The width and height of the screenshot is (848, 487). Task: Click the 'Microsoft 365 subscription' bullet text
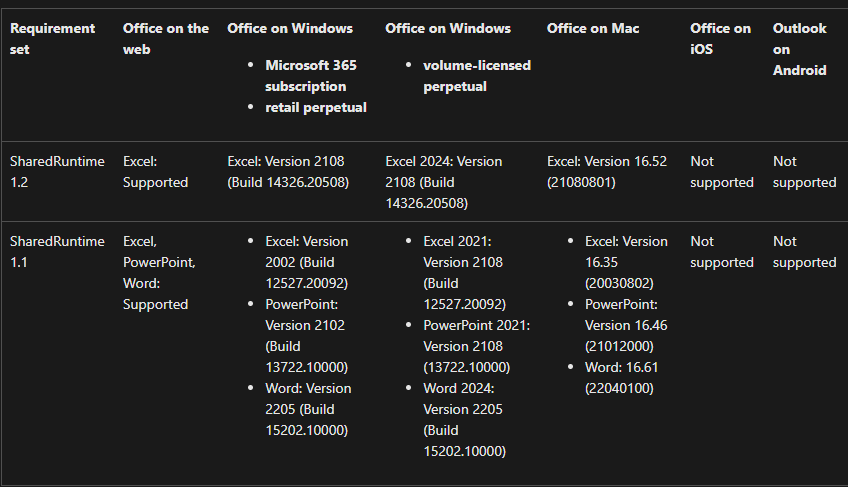[x=311, y=76]
